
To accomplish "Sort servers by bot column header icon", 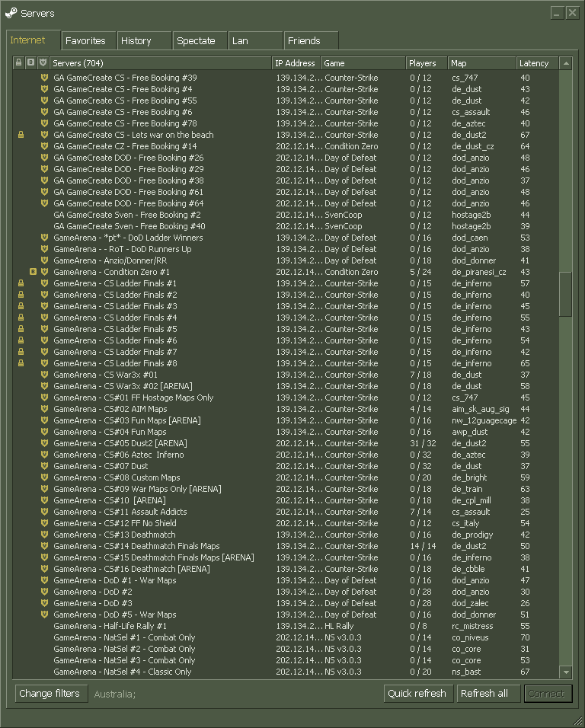I will [x=30, y=62].
